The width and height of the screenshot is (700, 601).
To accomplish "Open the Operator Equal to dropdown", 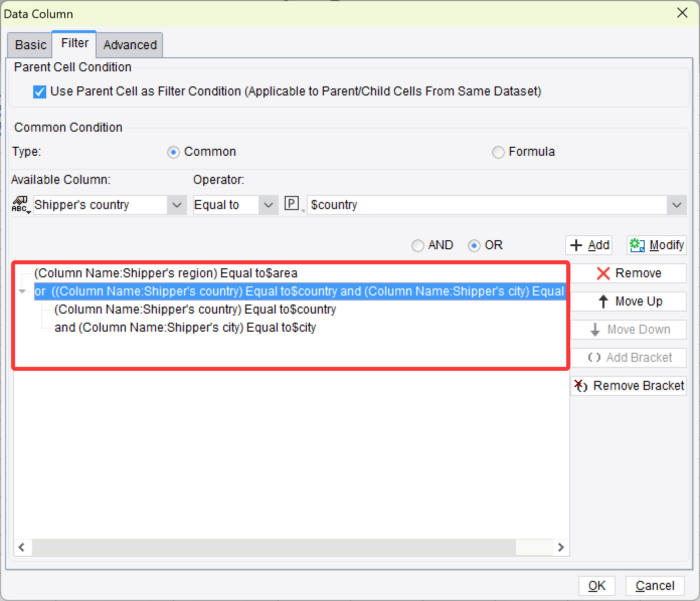I will pyautogui.click(x=269, y=205).
